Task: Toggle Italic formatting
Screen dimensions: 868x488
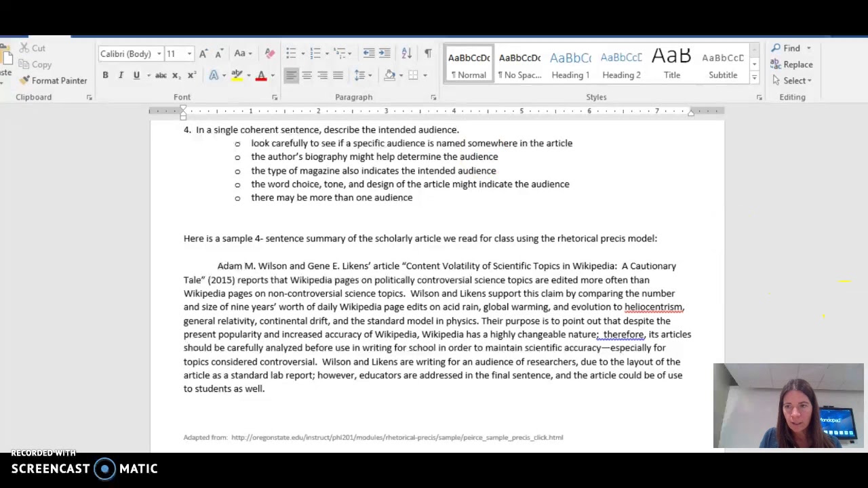Action: click(x=121, y=75)
